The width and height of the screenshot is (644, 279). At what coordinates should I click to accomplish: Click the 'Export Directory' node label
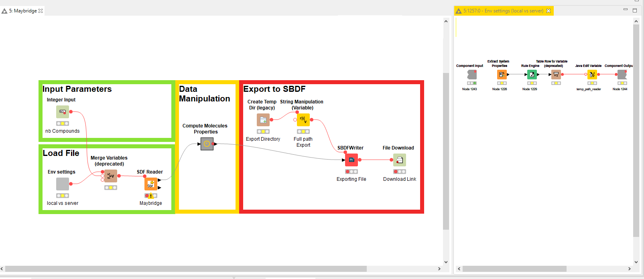[263, 139]
